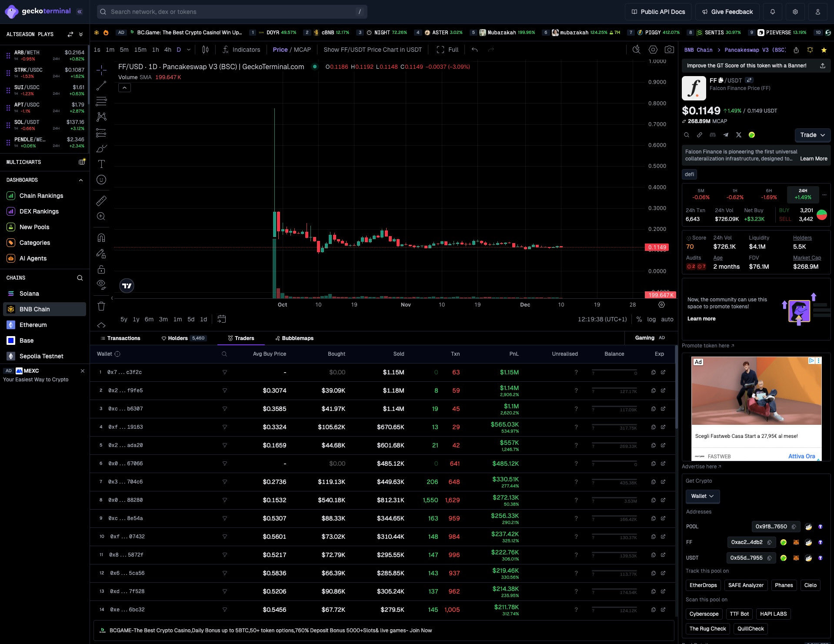Open the notifications bell in the header
The image size is (834, 644).
click(773, 12)
